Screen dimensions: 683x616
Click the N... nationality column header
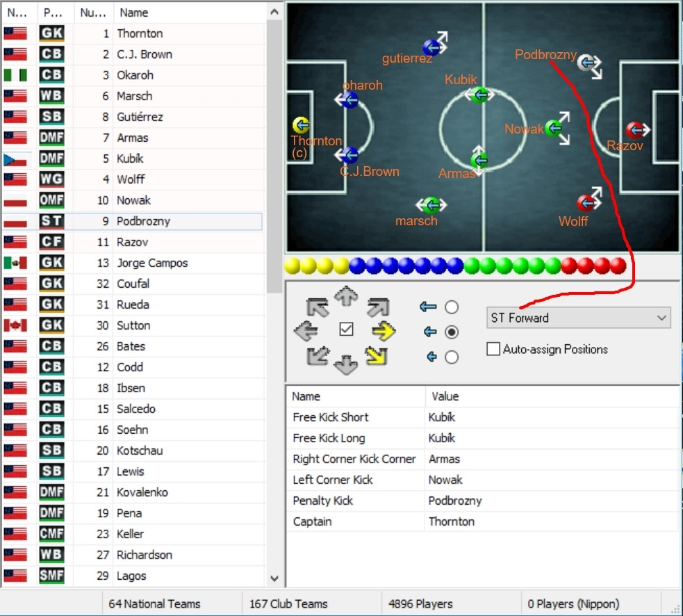[x=19, y=13]
